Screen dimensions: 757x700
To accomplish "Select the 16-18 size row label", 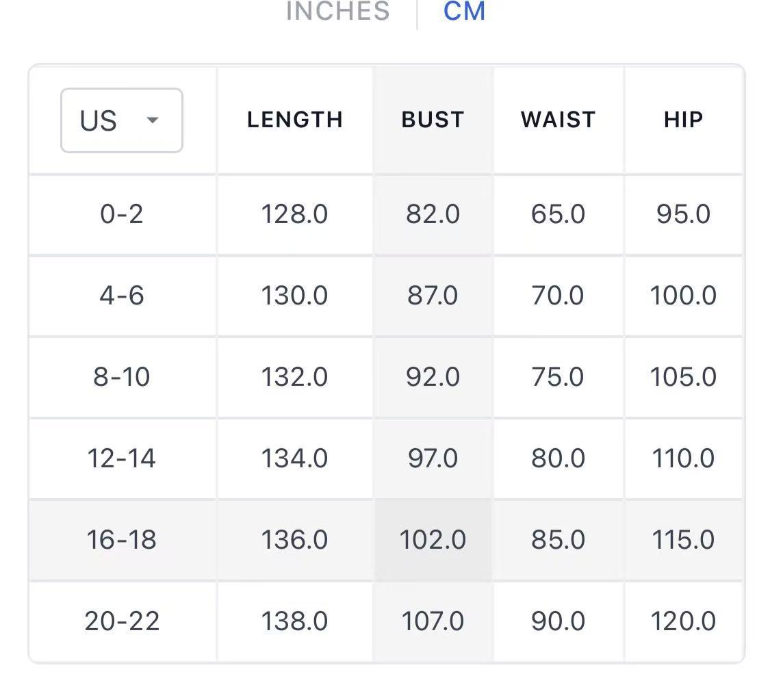I will coord(122,540).
